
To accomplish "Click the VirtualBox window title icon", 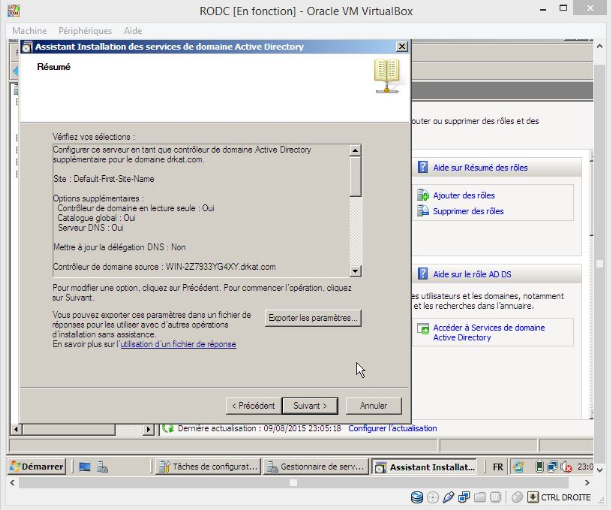I will coord(13,10).
